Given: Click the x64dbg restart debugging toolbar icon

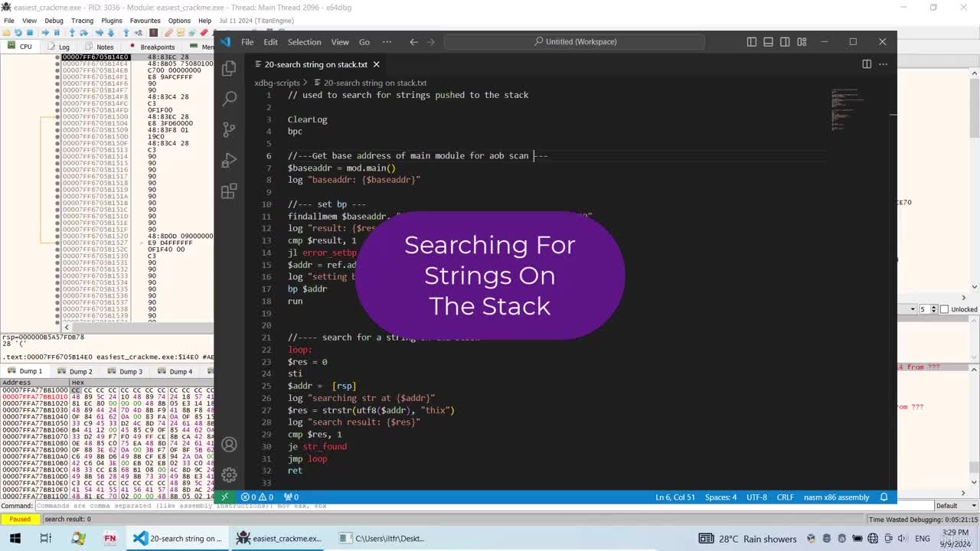Looking at the screenshot, I should pyautogui.click(x=18, y=33).
